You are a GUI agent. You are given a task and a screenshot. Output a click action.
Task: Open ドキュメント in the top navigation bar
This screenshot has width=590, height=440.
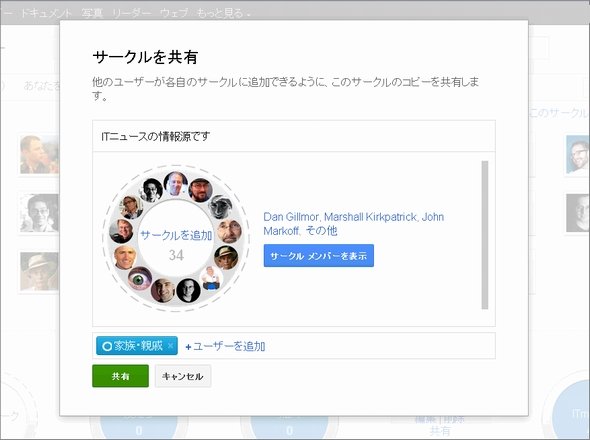[x=46, y=13]
